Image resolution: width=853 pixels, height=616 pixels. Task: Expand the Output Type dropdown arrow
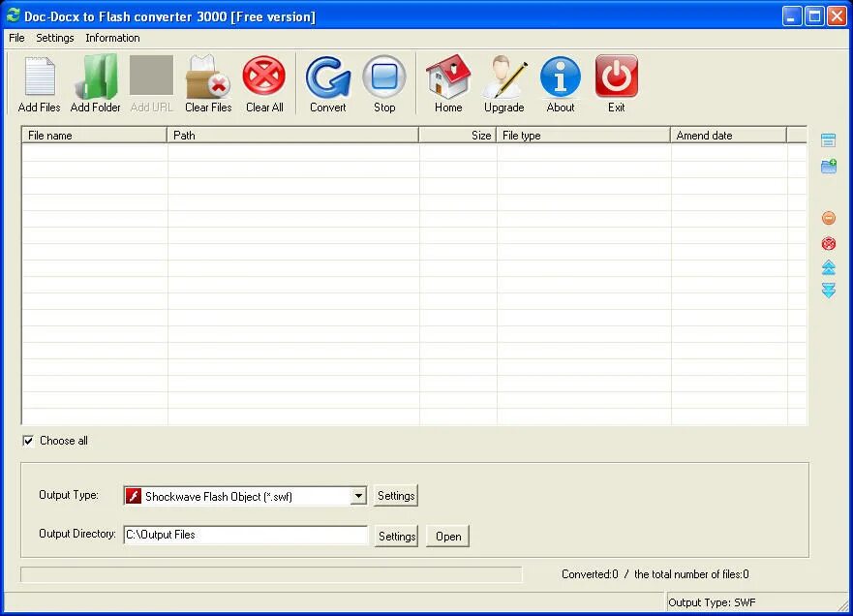click(358, 496)
